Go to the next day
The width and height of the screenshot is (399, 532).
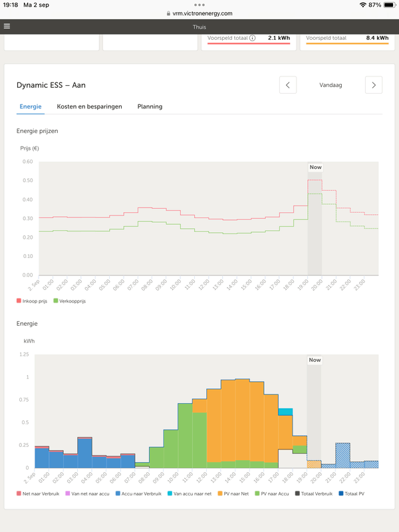(x=374, y=85)
